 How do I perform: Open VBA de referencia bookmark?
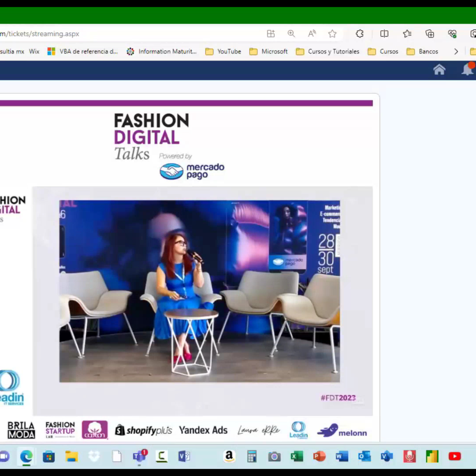pyautogui.click(x=83, y=52)
